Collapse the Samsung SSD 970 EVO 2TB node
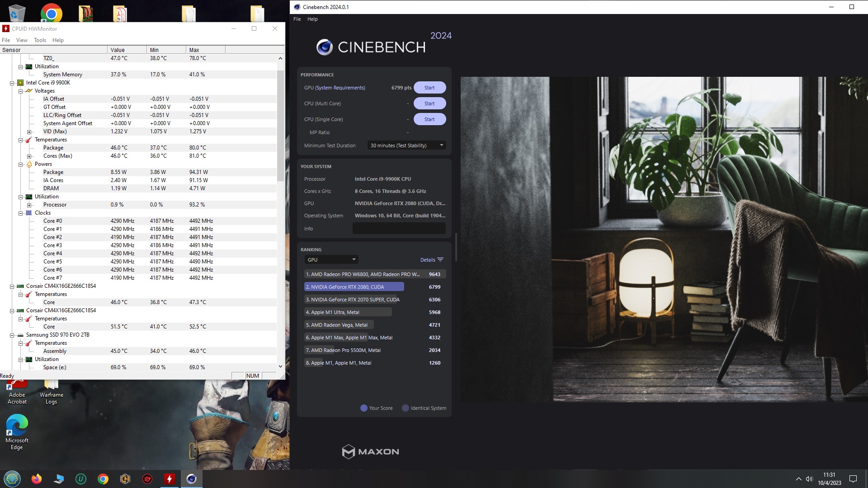The width and height of the screenshot is (868, 488). pyautogui.click(x=12, y=335)
